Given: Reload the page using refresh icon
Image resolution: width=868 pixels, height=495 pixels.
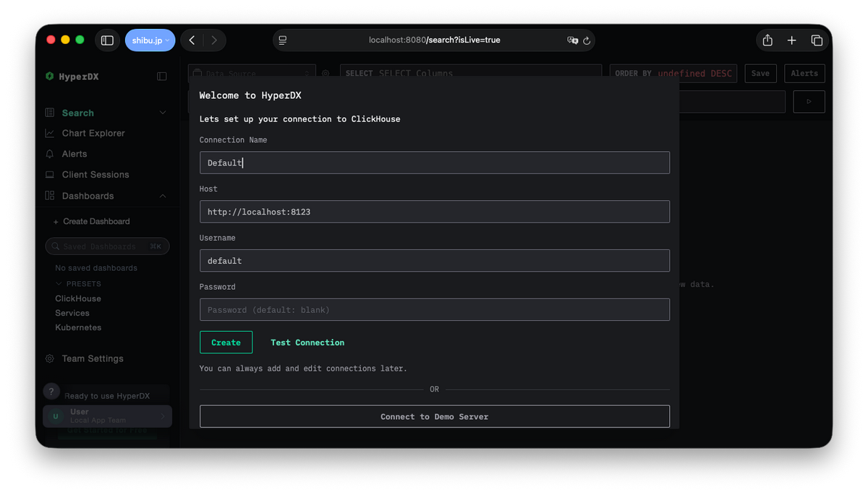Looking at the screenshot, I should (587, 40).
